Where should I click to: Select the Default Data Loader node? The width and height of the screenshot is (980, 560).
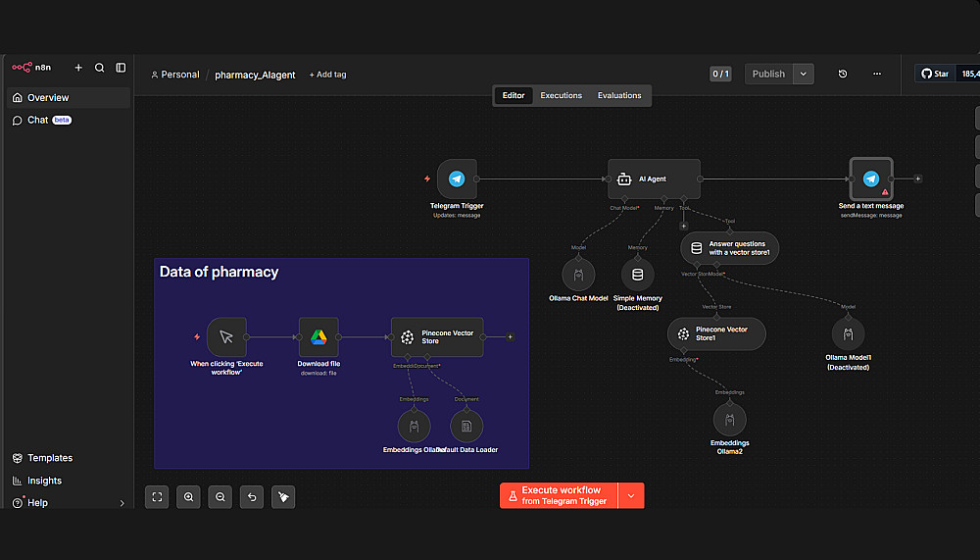pos(466,427)
